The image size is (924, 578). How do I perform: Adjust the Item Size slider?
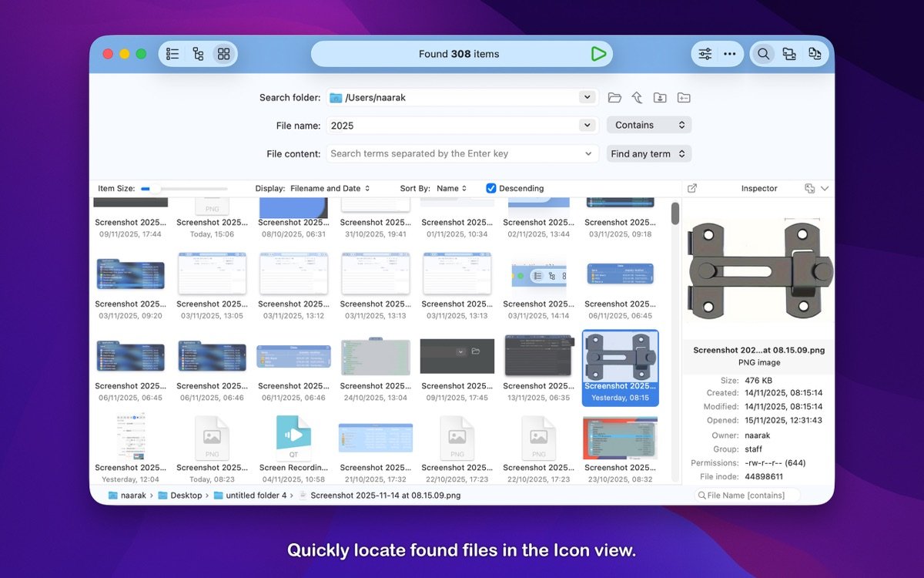pos(146,189)
